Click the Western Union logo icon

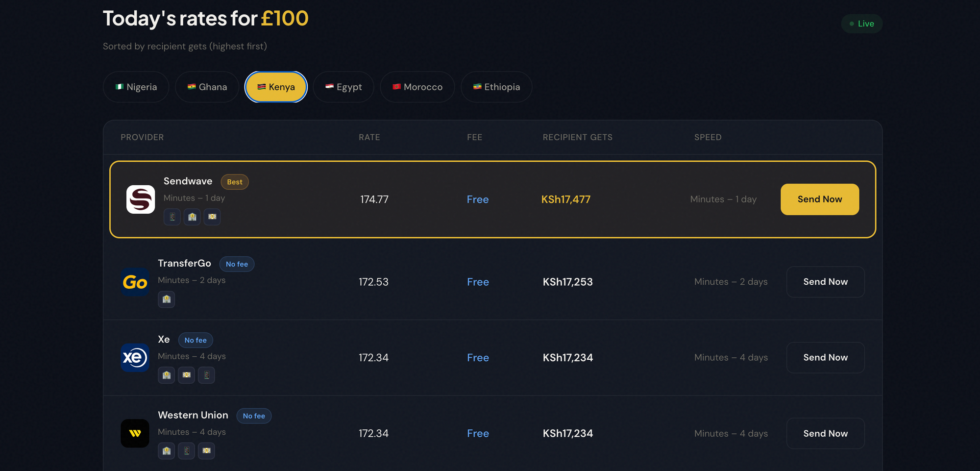pos(135,433)
